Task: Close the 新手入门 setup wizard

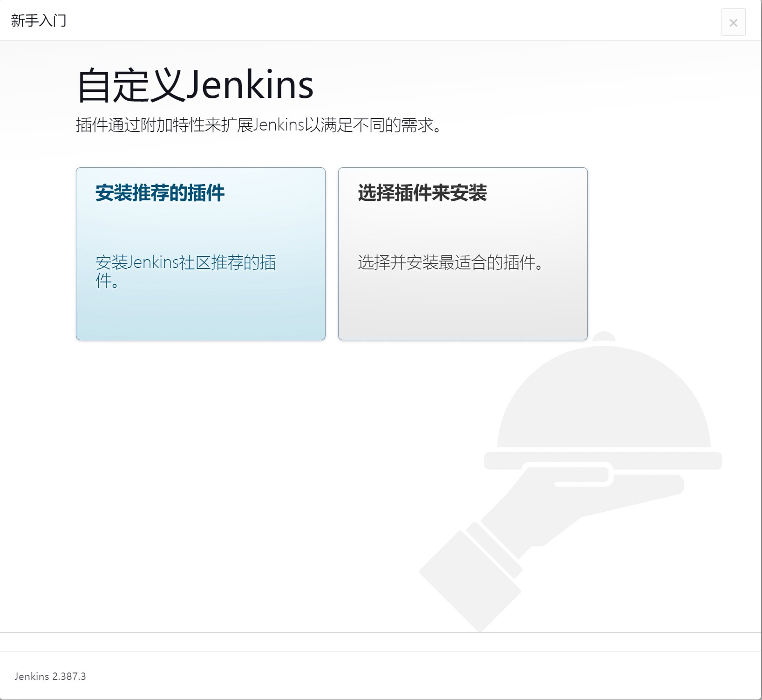Action: (x=733, y=22)
